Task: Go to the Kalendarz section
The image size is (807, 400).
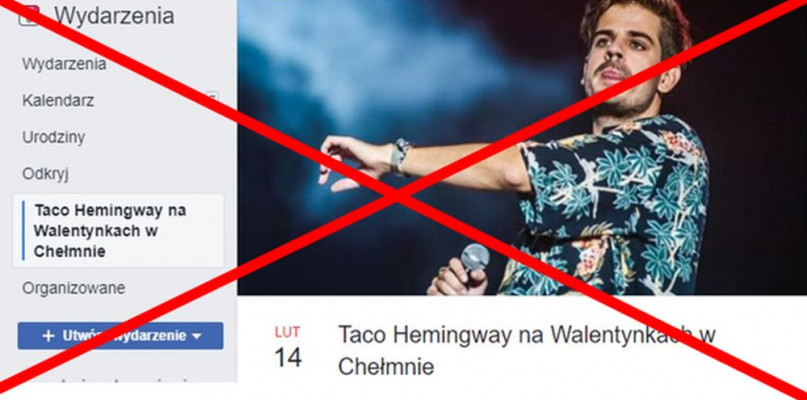Action: (x=58, y=100)
